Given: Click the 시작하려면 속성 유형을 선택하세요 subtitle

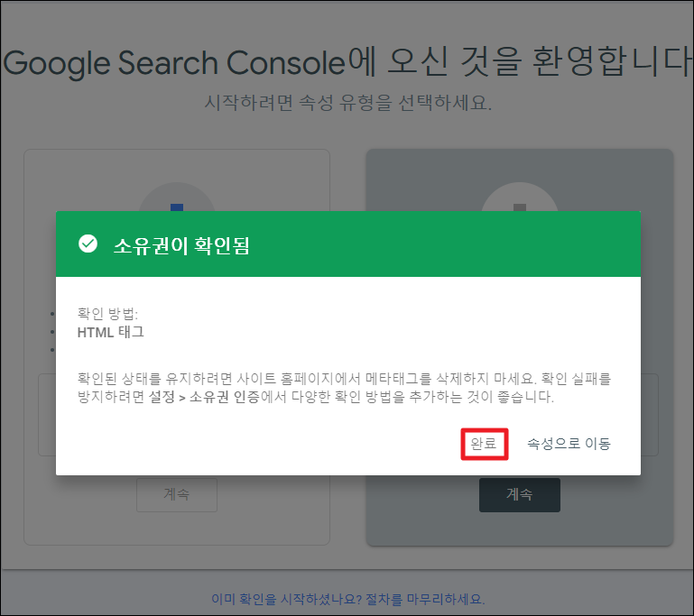Looking at the screenshot, I should pos(347,103).
